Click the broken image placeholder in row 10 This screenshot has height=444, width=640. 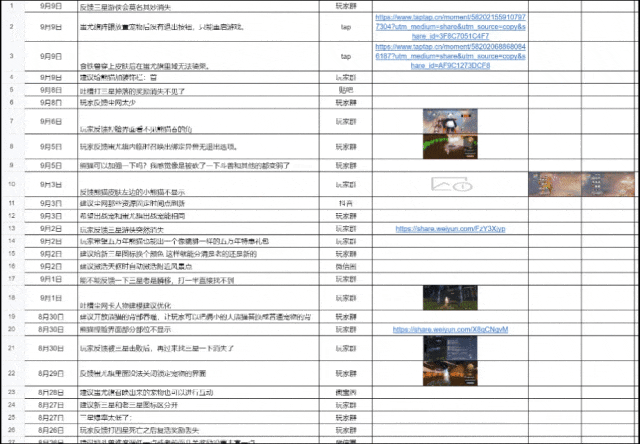[x=451, y=184]
